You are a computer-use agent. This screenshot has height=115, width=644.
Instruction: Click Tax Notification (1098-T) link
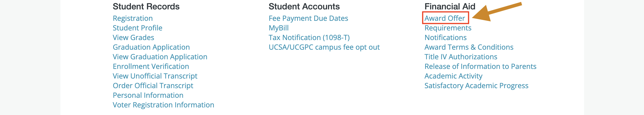pos(309,38)
